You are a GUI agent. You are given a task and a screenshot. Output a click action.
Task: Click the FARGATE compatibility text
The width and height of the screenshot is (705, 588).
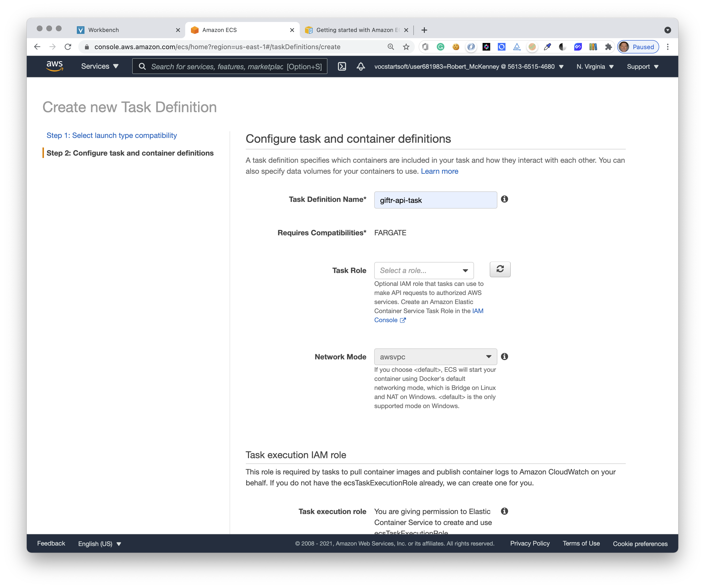point(390,233)
